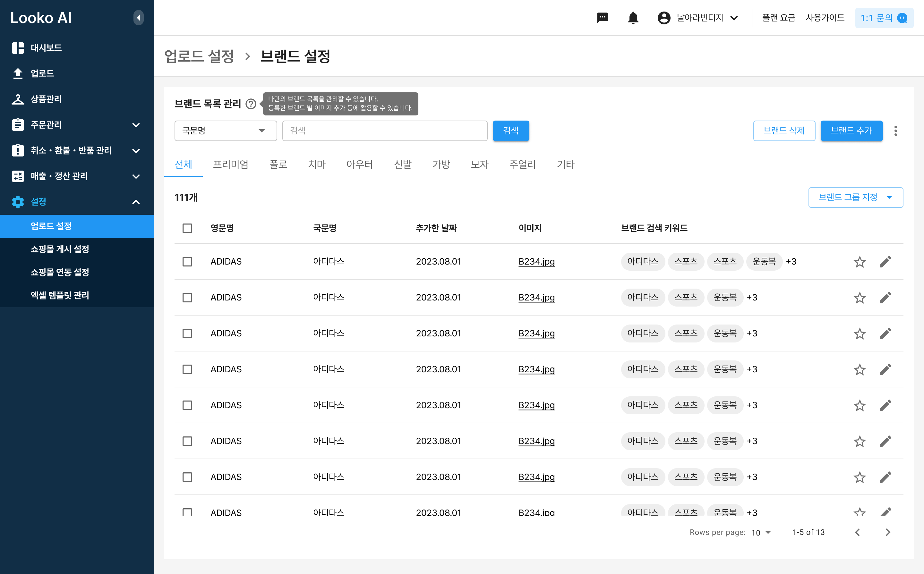Switch to the 프리미엄 tab
This screenshot has width=924, height=574.
pyautogui.click(x=231, y=165)
